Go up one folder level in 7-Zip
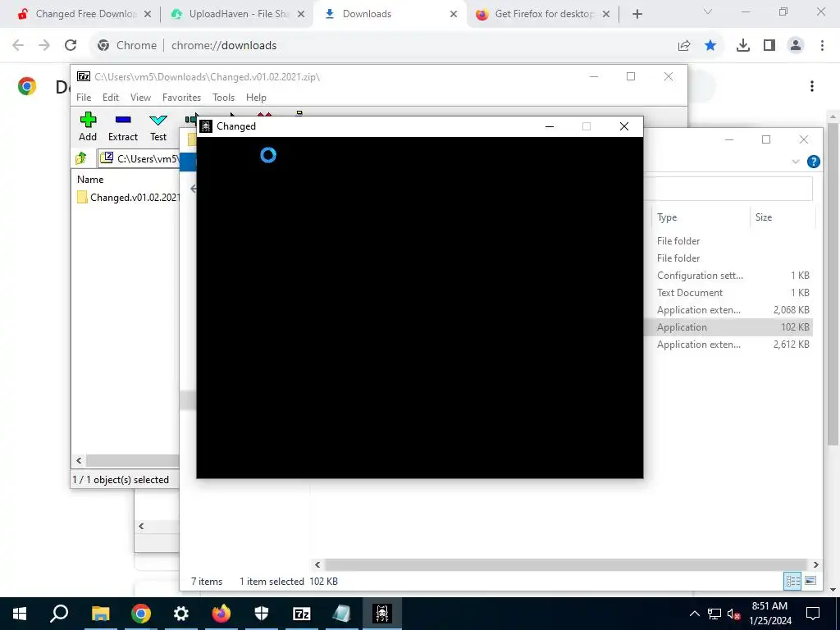This screenshot has width=840, height=630. point(81,158)
